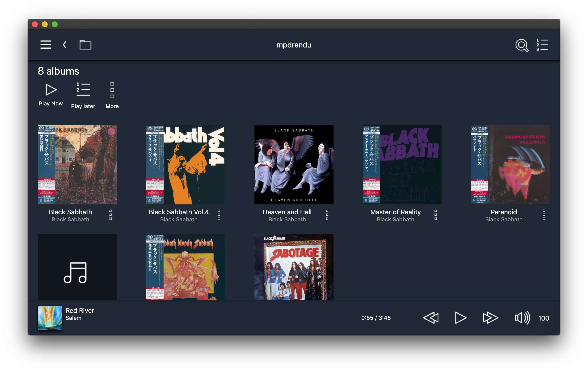
Task: Click the Play later label
Action: click(83, 106)
